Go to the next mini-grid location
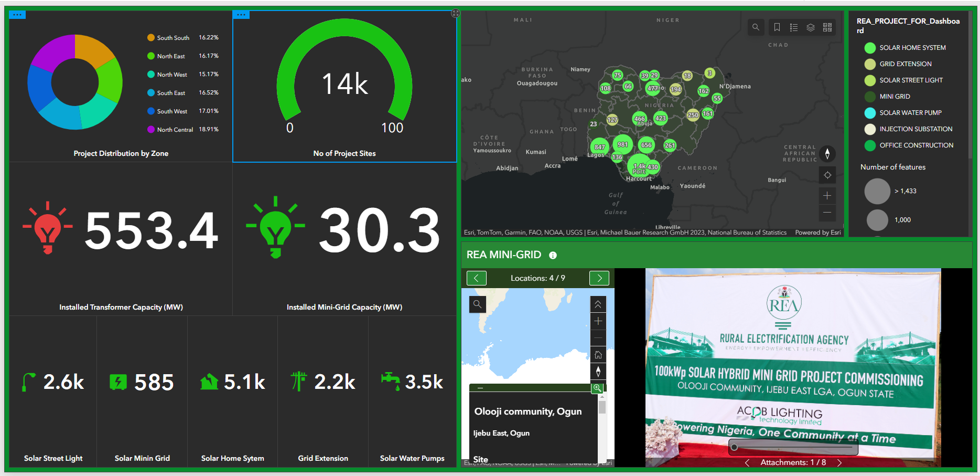980x476 pixels. pos(599,278)
